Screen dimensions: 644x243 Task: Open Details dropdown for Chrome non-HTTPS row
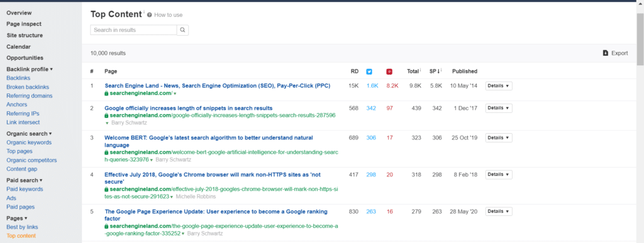tap(499, 175)
